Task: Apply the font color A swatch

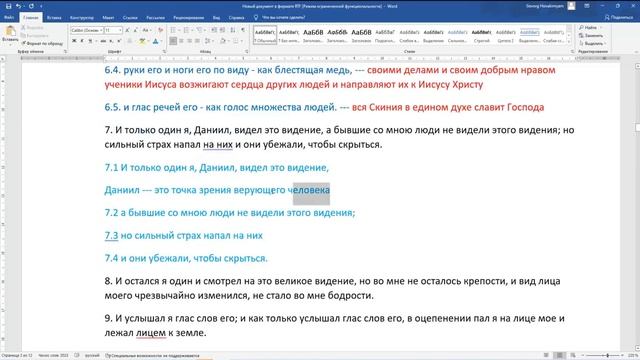Action: tap(155, 41)
